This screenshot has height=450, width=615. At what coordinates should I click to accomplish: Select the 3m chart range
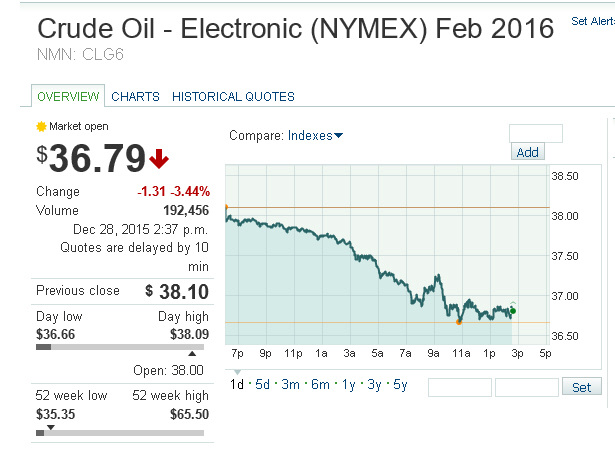click(x=290, y=385)
